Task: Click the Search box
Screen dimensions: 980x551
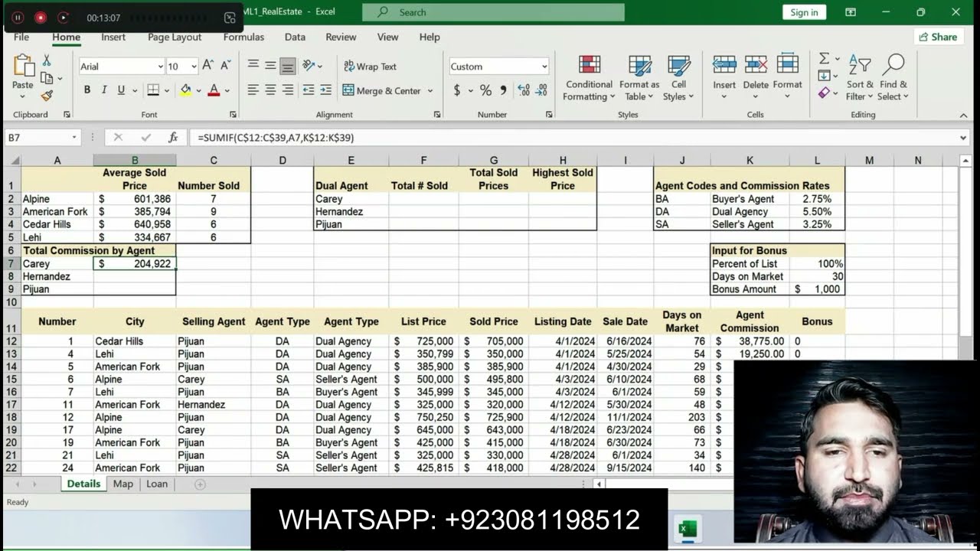Action: point(493,12)
